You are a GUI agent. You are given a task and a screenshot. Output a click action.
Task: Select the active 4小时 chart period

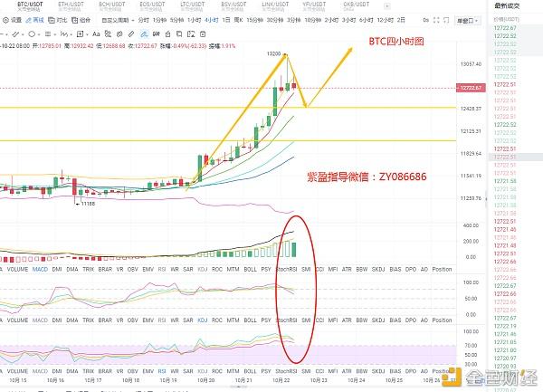pyautogui.click(x=211, y=21)
